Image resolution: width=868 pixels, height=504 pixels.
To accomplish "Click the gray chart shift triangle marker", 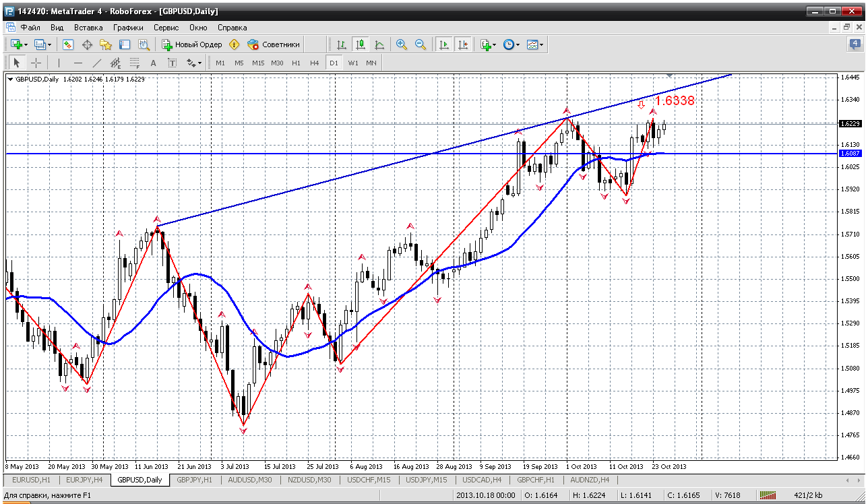I will point(669,75).
